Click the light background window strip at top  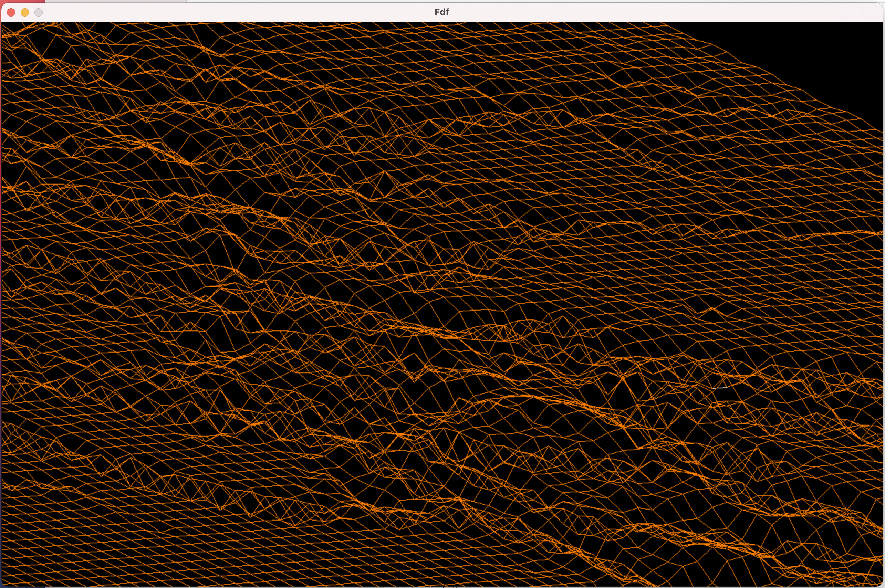tap(525, 1)
